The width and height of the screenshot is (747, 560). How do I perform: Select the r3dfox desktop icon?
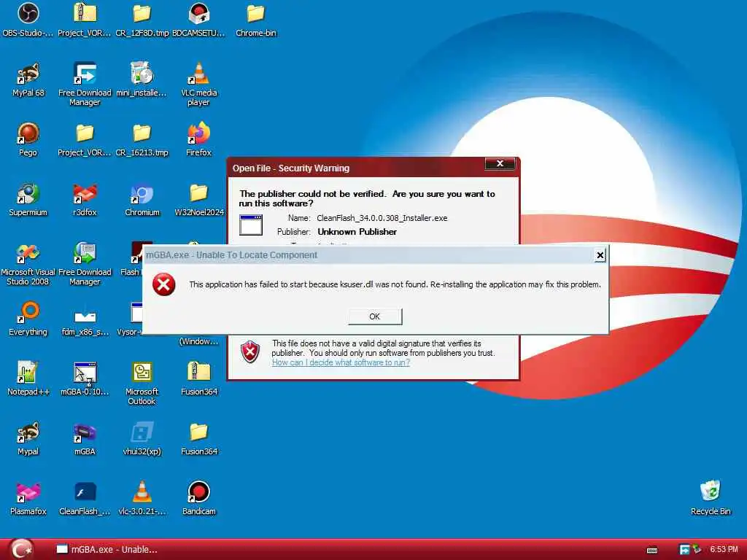click(85, 199)
